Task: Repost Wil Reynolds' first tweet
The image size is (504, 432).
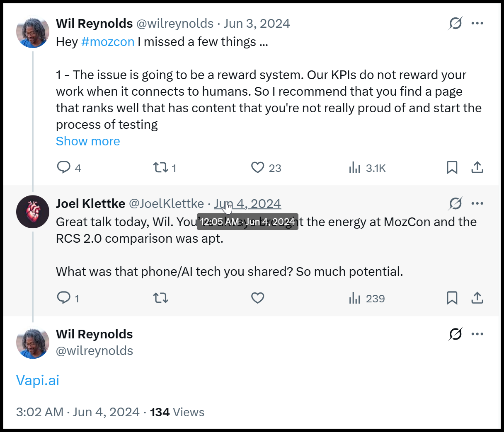Action: click(x=160, y=167)
